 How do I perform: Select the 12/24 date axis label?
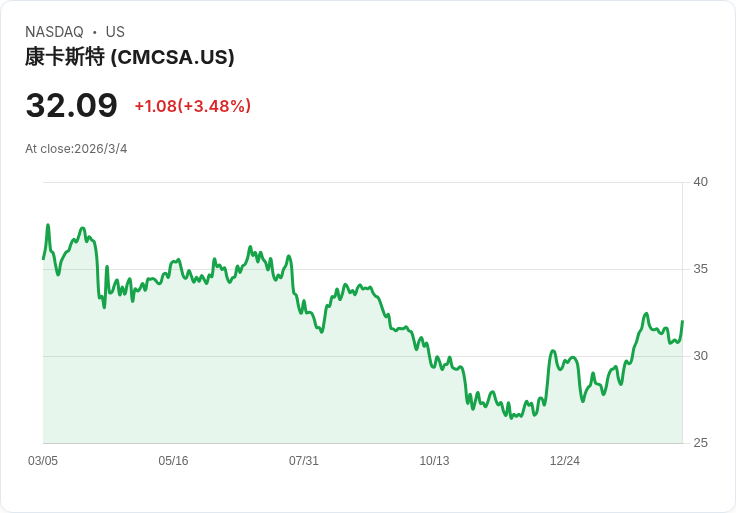coord(565,460)
